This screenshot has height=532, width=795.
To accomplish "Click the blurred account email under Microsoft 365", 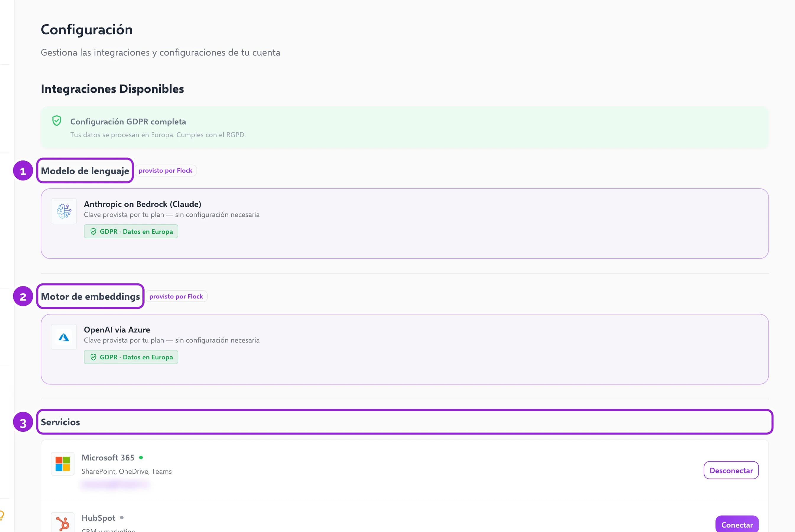I will pyautogui.click(x=115, y=484).
